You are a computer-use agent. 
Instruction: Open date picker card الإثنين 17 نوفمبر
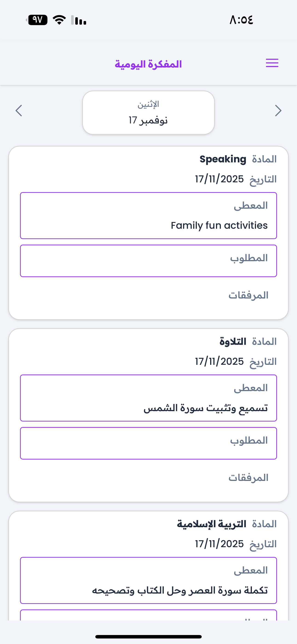[x=148, y=112]
